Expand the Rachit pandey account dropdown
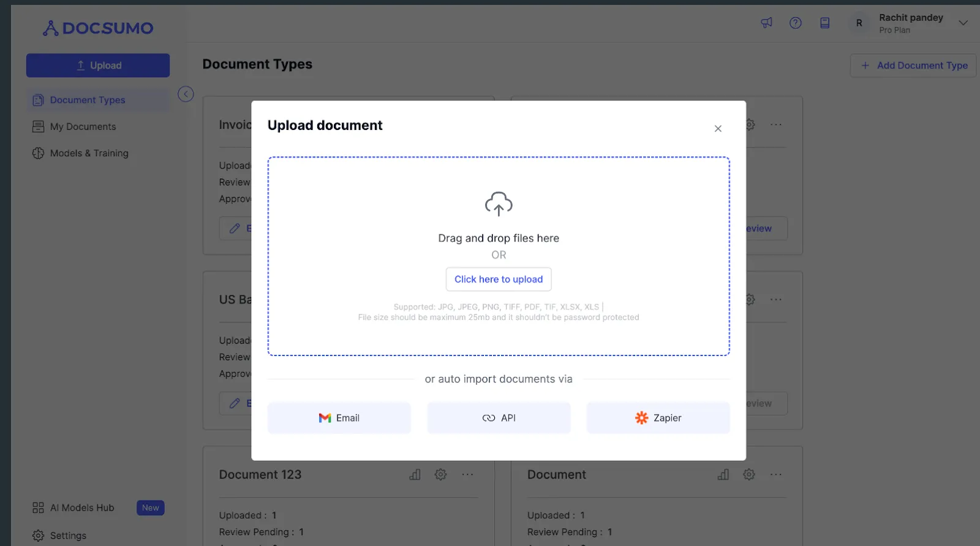The width and height of the screenshot is (980, 546). (963, 23)
